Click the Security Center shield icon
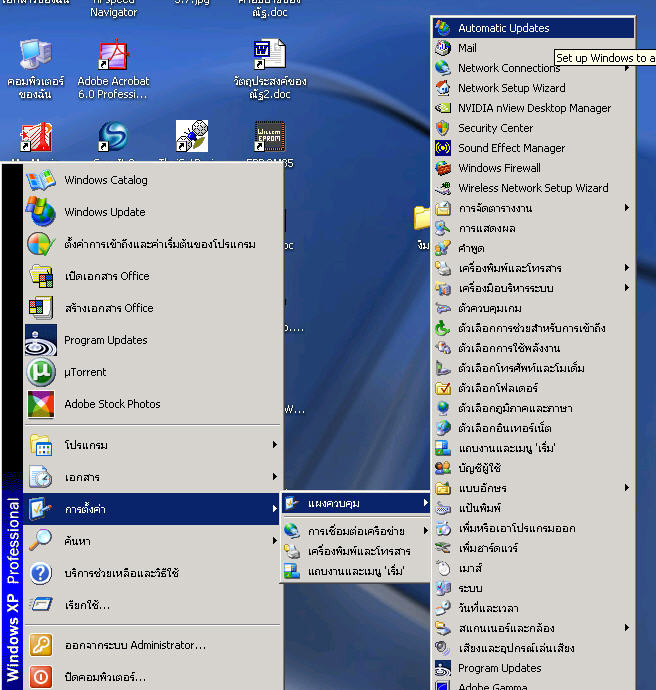 (443, 128)
